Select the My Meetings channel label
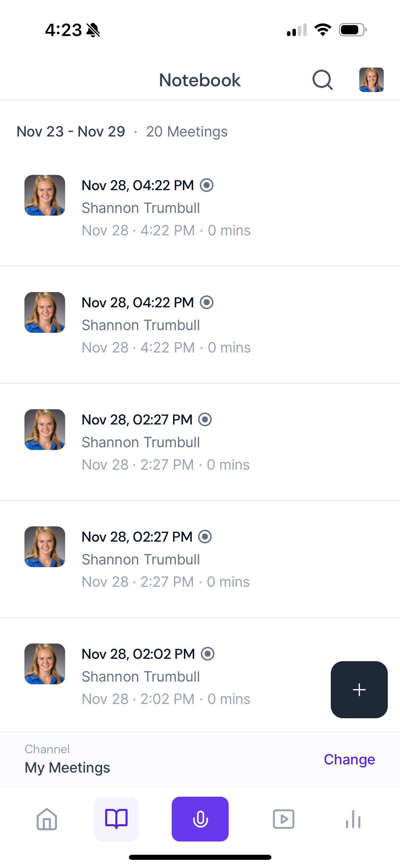The image size is (400, 868). tap(68, 767)
